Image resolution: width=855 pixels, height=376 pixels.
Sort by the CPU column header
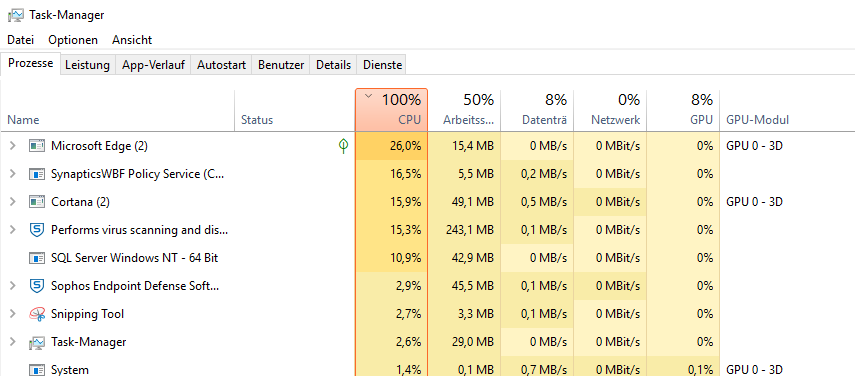392,111
